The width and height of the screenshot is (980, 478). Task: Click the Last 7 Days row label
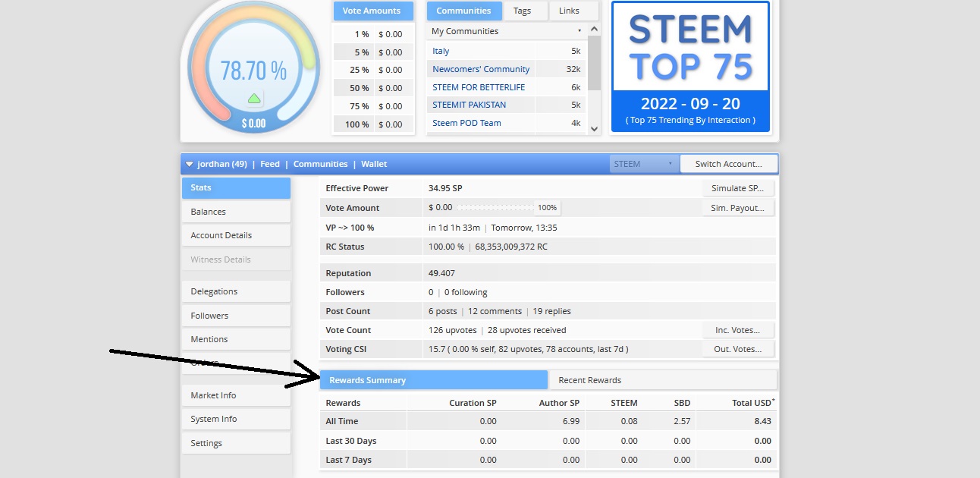pyautogui.click(x=348, y=460)
